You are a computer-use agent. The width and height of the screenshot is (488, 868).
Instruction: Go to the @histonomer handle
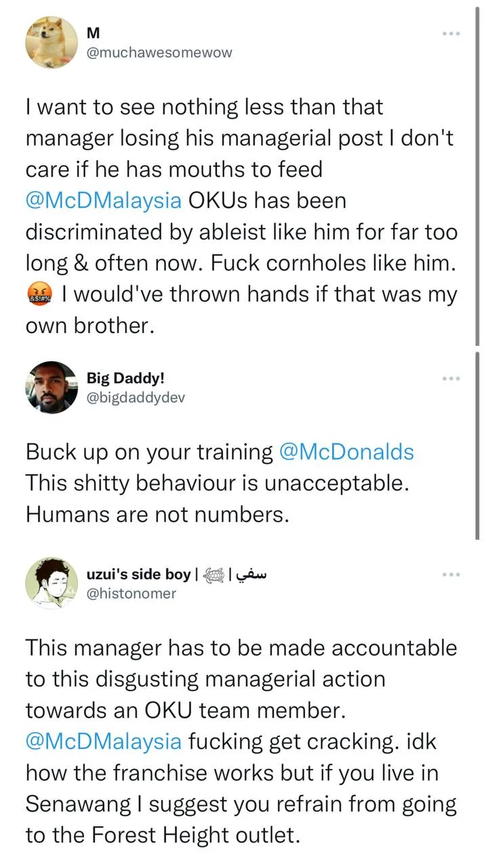131,593
